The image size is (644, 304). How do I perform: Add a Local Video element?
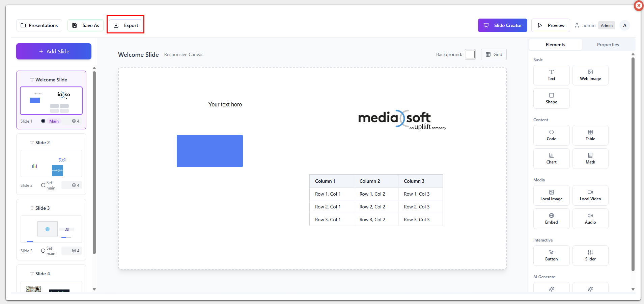point(590,195)
